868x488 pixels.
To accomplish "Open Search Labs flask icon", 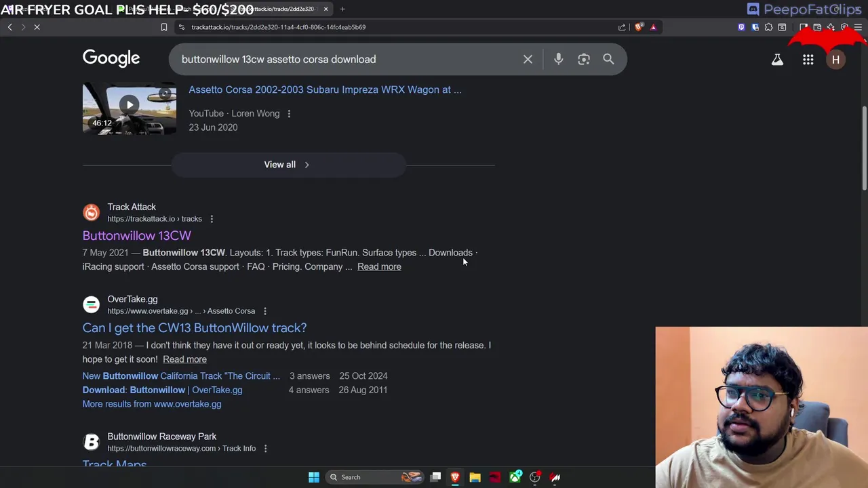I will pos(777,60).
